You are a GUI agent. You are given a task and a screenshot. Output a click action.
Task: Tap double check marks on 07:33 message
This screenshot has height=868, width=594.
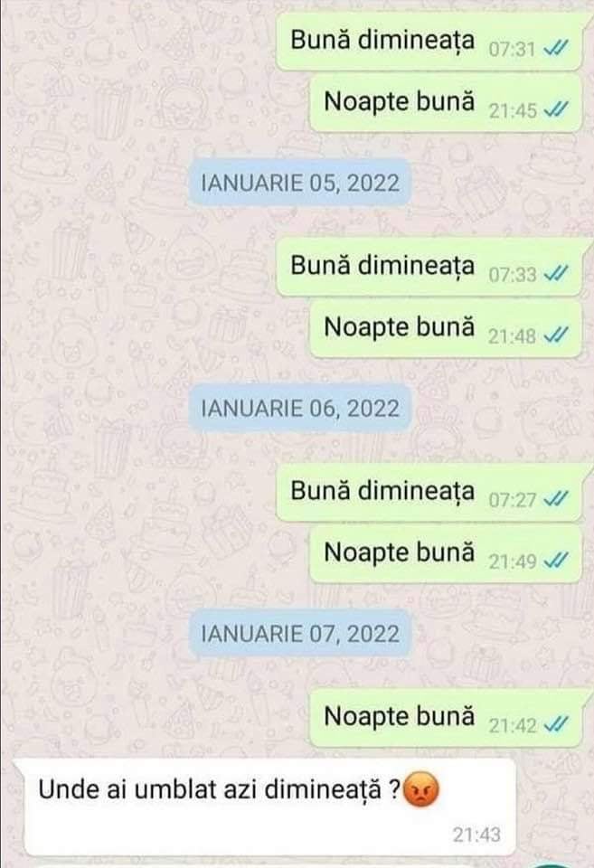pos(555,274)
